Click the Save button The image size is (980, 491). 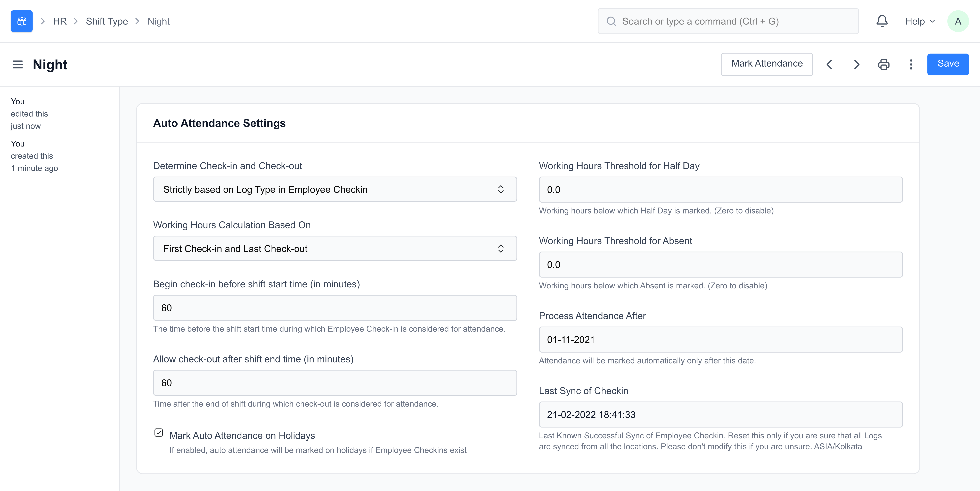coord(948,64)
